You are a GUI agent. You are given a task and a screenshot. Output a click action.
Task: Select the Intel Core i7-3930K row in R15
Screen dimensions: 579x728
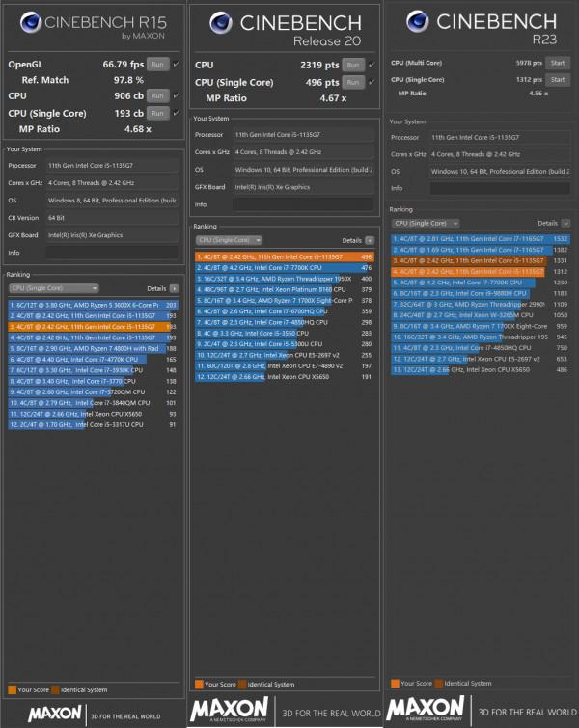point(93,370)
